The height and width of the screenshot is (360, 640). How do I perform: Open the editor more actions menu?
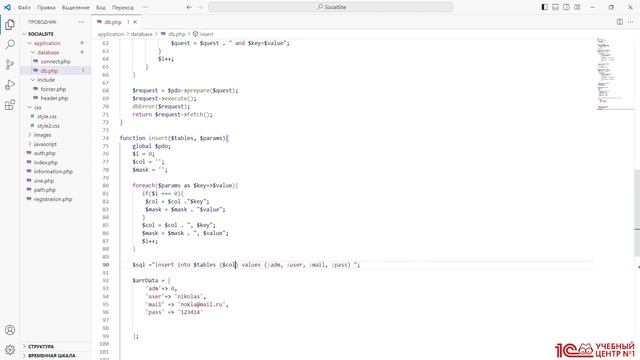pyautogui.click(x=631, y=22)
